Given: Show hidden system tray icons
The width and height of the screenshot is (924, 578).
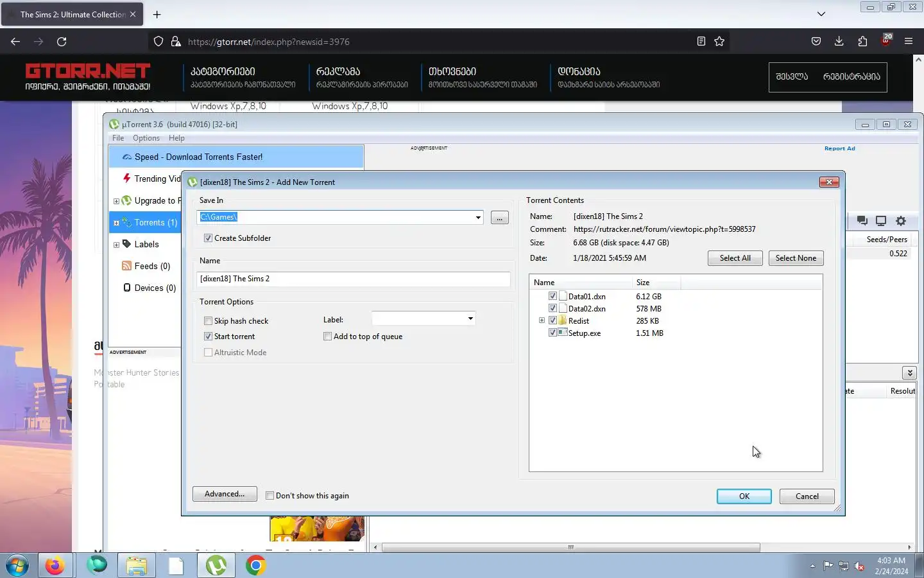Looking at the screenshot, I should tap(812, 566).
